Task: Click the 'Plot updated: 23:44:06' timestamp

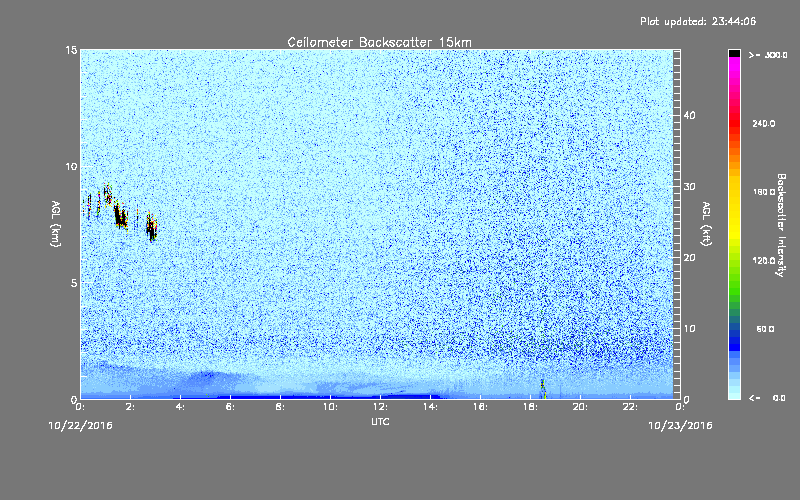Action: tap(698, 21)
